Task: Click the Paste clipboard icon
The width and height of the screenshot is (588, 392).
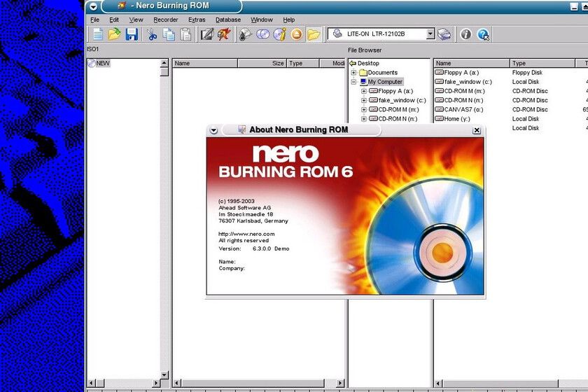Action: click(x=185, y=34)
